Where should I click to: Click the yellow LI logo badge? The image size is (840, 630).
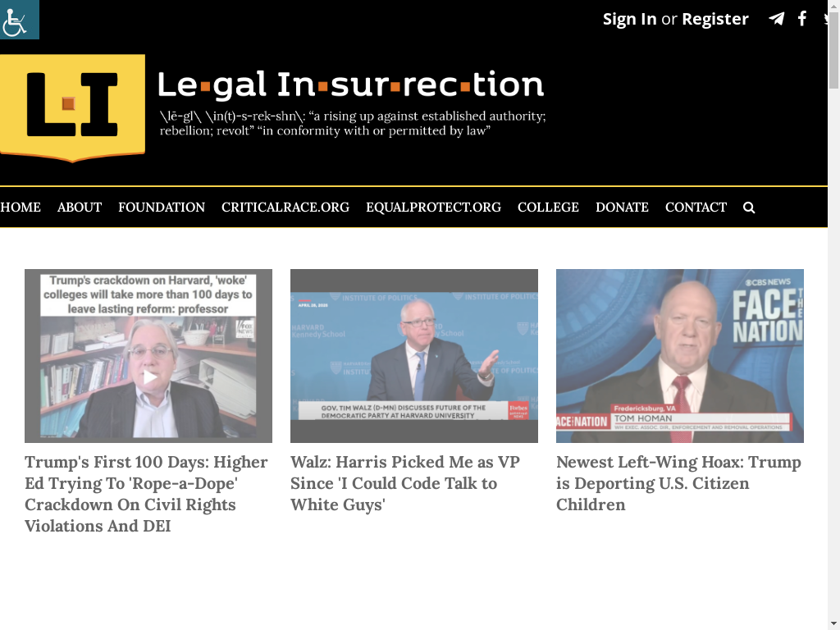[x=72, y=106]
